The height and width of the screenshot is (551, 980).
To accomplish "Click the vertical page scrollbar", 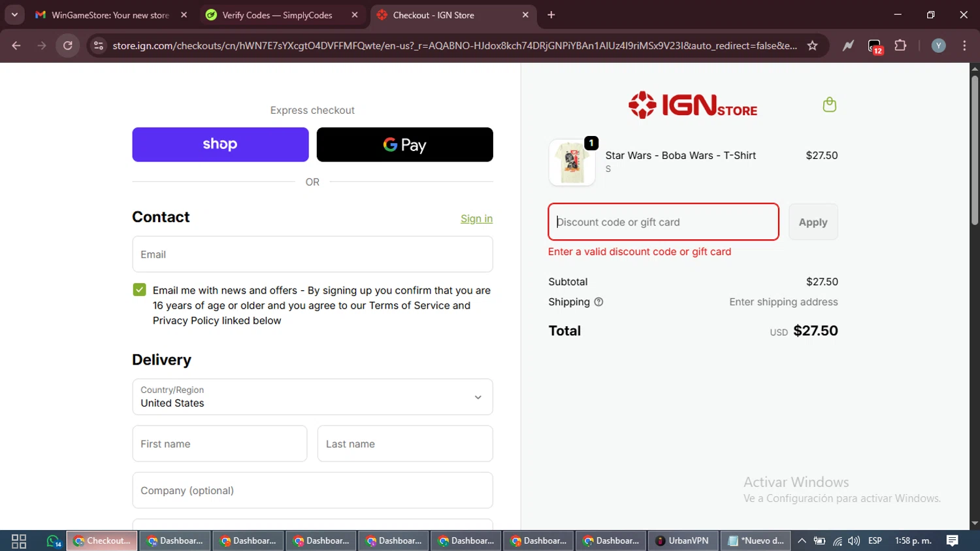I will [x=975, y=150].
